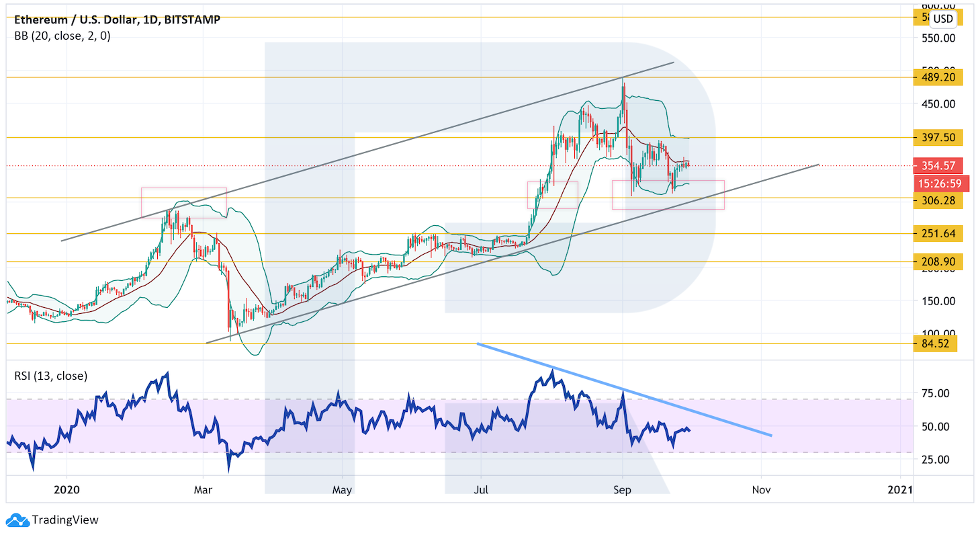Select the RSI (13, close) indicator label
Image resolution: width=980 pixels, height=537 pixels.
click(x=51, y=376)
